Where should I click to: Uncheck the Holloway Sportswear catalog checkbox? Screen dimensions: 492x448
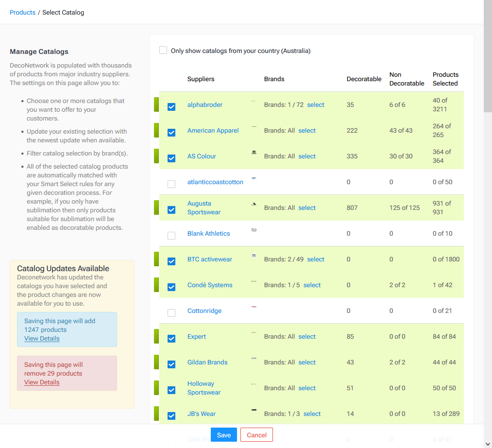(171, 390)
